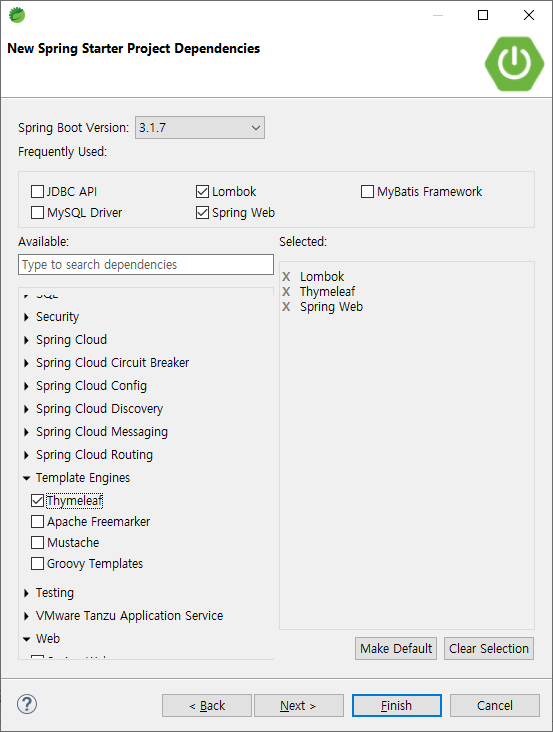
Task: Click the Next button
Action: [x=299, y=705]
